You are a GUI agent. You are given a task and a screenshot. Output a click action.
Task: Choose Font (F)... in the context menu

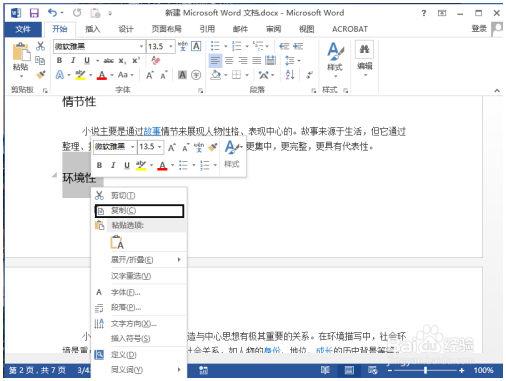click(139, 292)
